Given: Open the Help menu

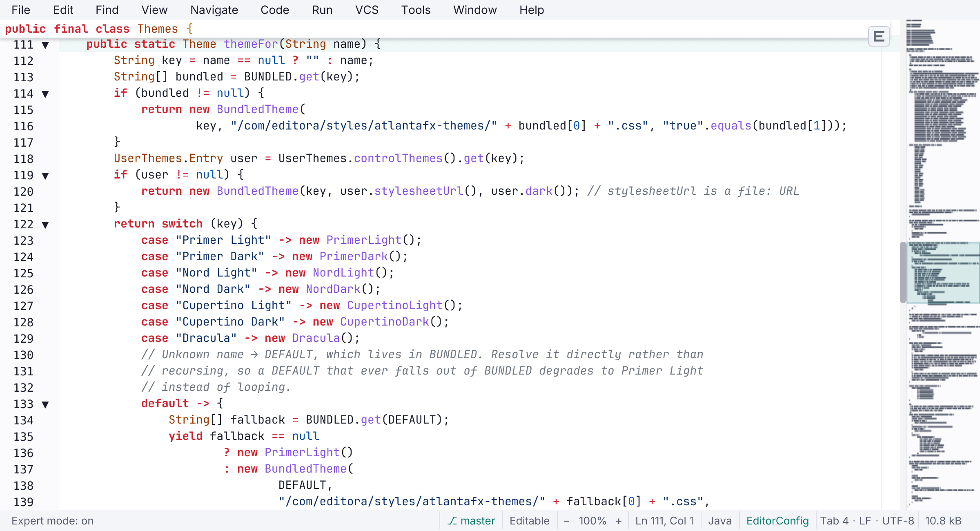Looking at the screenshot, I should point(532,10).
